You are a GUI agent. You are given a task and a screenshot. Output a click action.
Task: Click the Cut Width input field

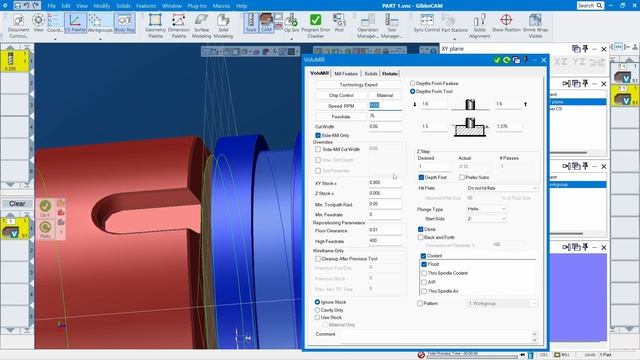385,127
